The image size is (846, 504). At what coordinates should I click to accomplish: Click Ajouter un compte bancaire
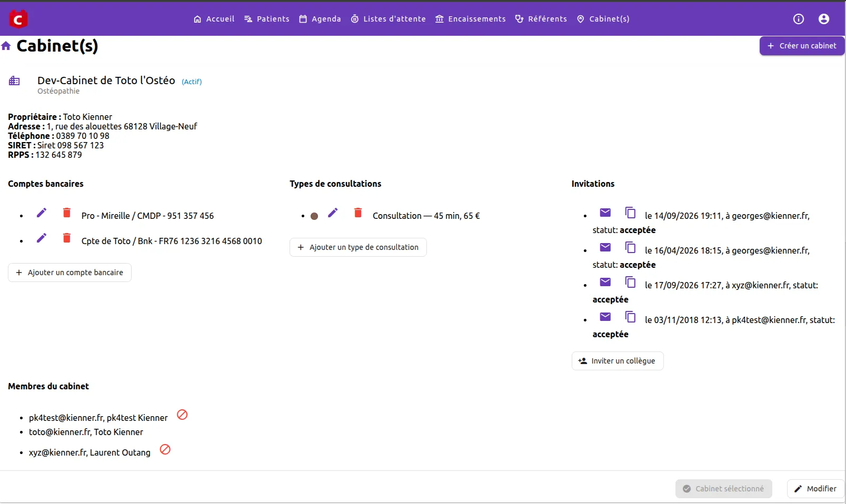pos(69,273)
